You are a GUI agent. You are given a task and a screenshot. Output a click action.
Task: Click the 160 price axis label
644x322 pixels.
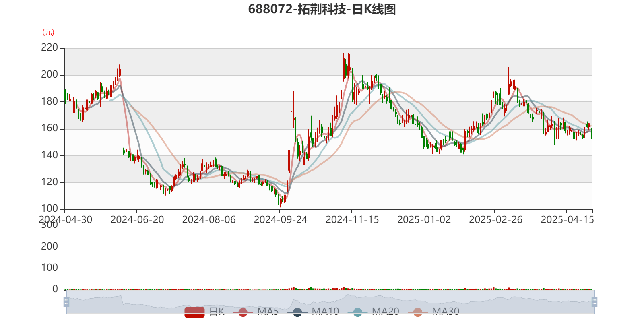point(50,128)
